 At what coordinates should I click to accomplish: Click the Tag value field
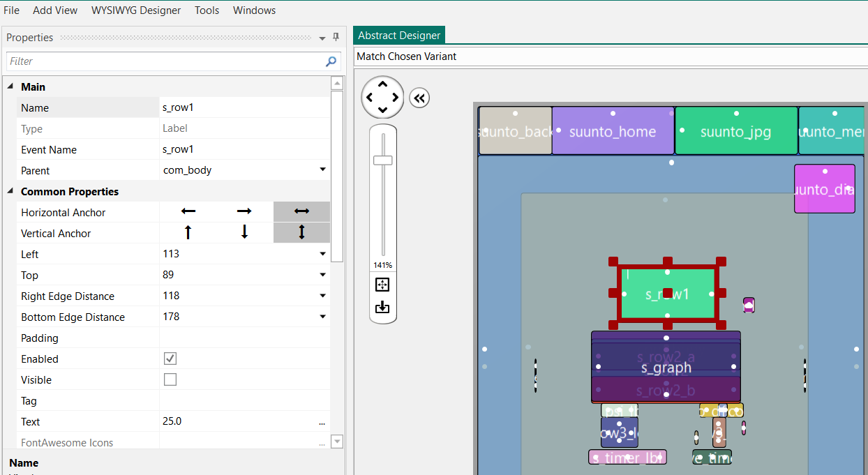click(244, 400)
